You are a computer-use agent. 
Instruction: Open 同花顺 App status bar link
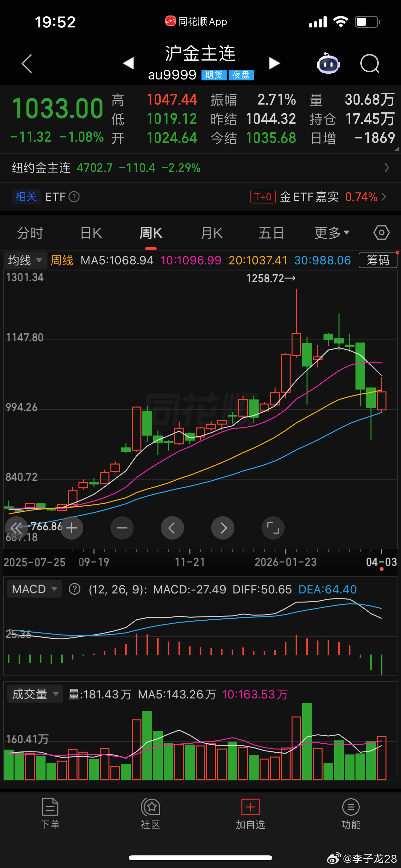tap(196, 22)
